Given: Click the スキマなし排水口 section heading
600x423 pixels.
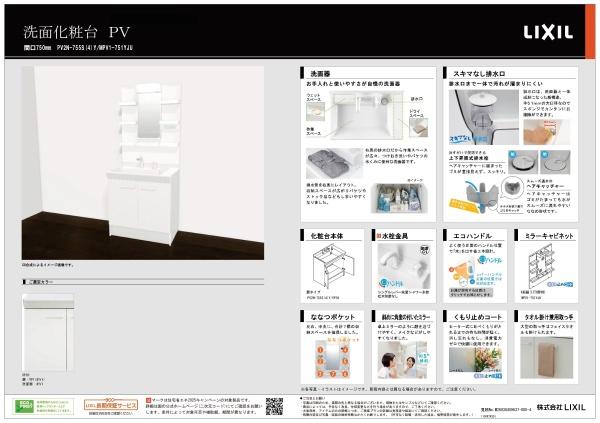Looking at the screenshot, I should pos(479,73).
